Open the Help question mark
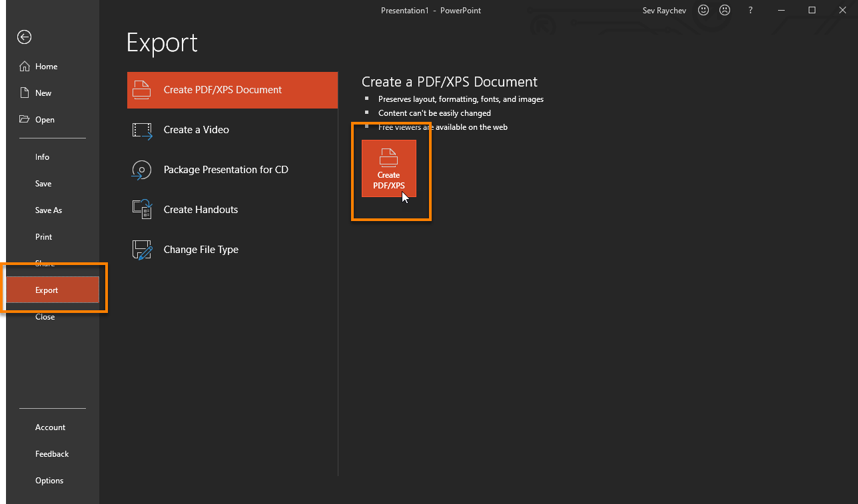The height and width of the screenshot is (504, 858). [x=751, y=11]
